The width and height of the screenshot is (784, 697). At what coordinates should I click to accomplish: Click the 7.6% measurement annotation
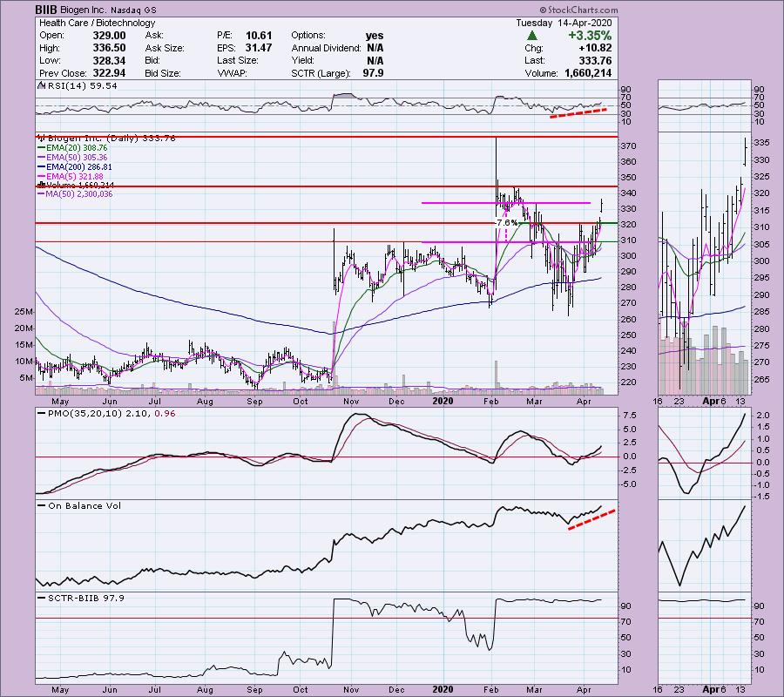coord(506,222)
